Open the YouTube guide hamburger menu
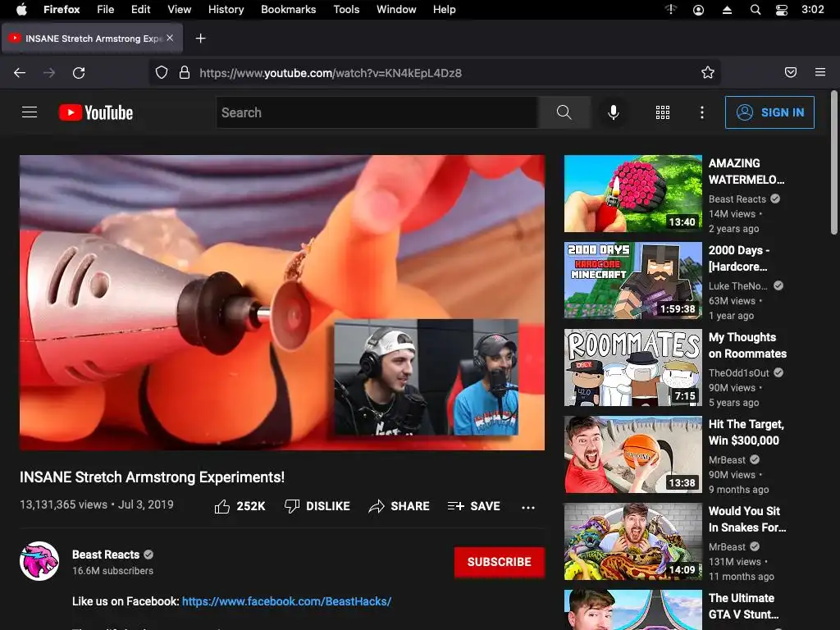The height and width of the screenshot is (630, 840). pos(30,112)
